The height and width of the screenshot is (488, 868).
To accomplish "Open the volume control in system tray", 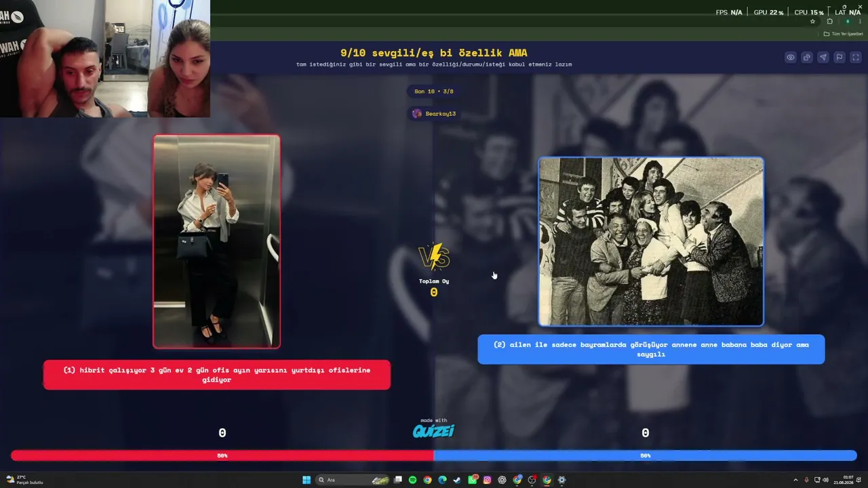I will click(825, 480).
